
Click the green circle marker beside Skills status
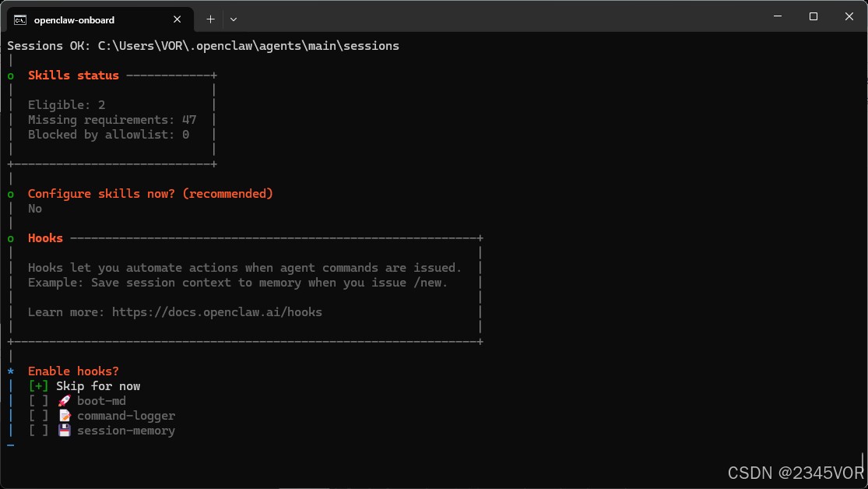[11, 76]
